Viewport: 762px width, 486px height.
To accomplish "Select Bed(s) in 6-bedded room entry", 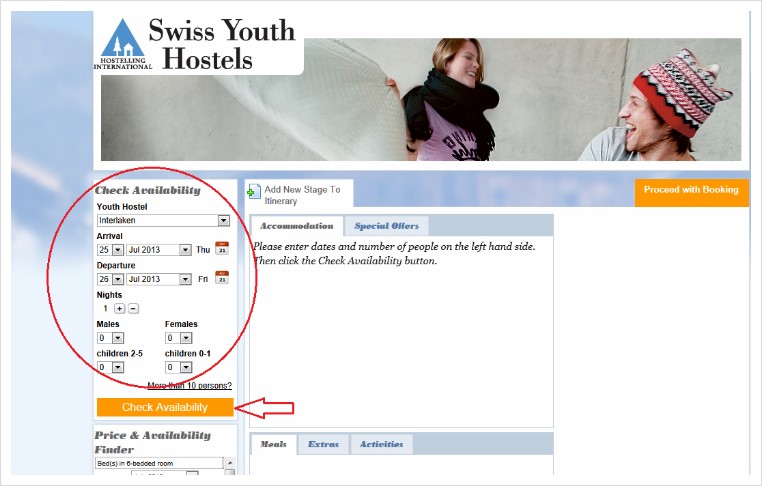I will [159, 463].
